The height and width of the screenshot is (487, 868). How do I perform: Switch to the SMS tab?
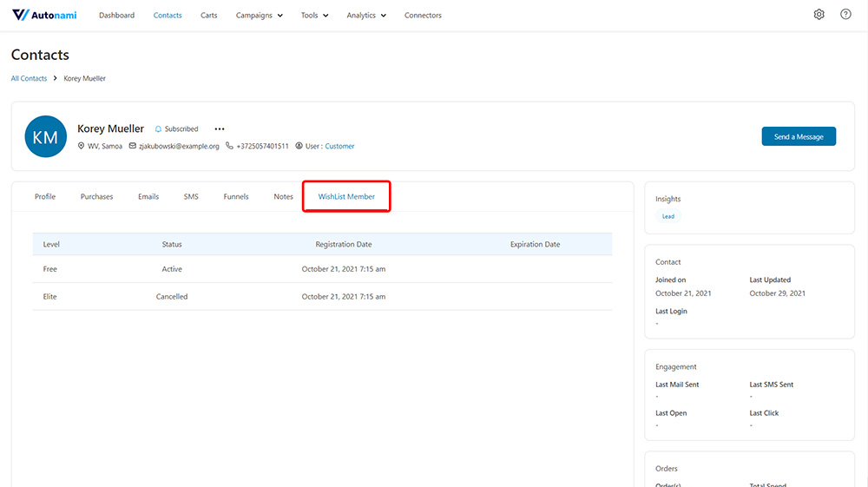click(x=191, y=196)
